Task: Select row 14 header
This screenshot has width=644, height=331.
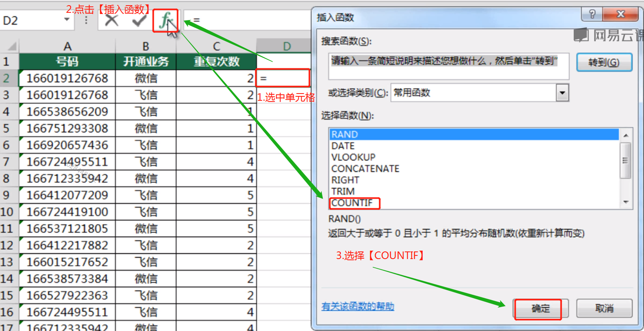Action: tap(9, 279)
